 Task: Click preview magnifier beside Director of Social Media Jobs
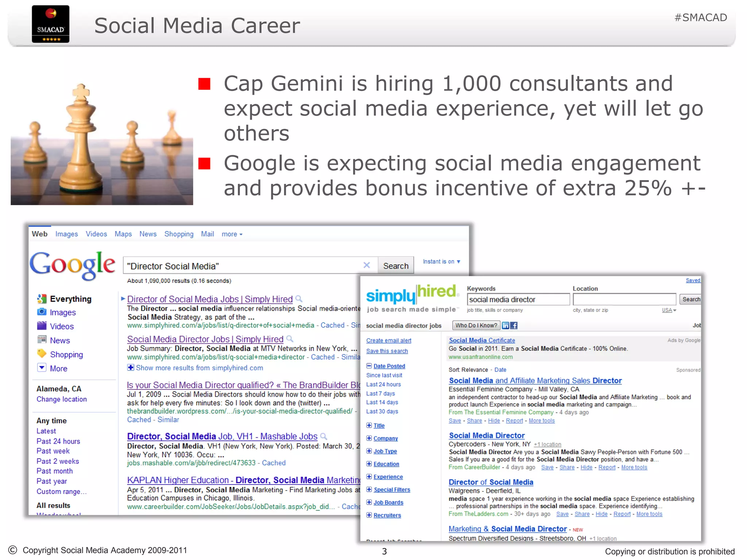[299, 299]
